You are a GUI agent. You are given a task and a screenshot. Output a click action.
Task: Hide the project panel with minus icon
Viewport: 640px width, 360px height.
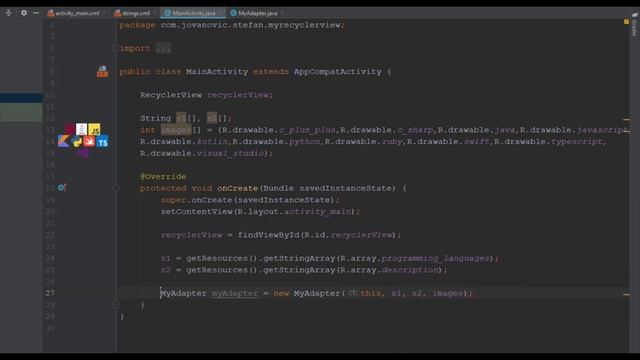(36, 13)
